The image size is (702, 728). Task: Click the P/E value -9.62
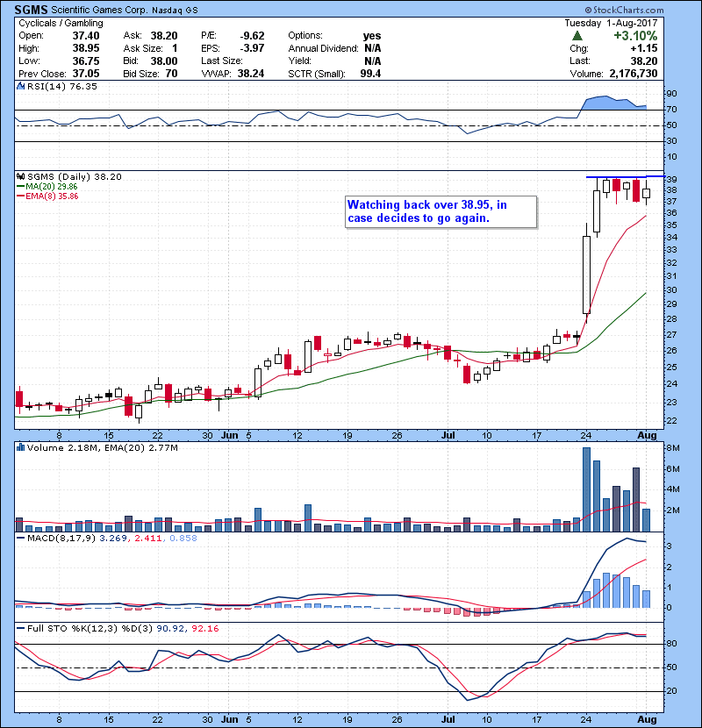point(252,36)
